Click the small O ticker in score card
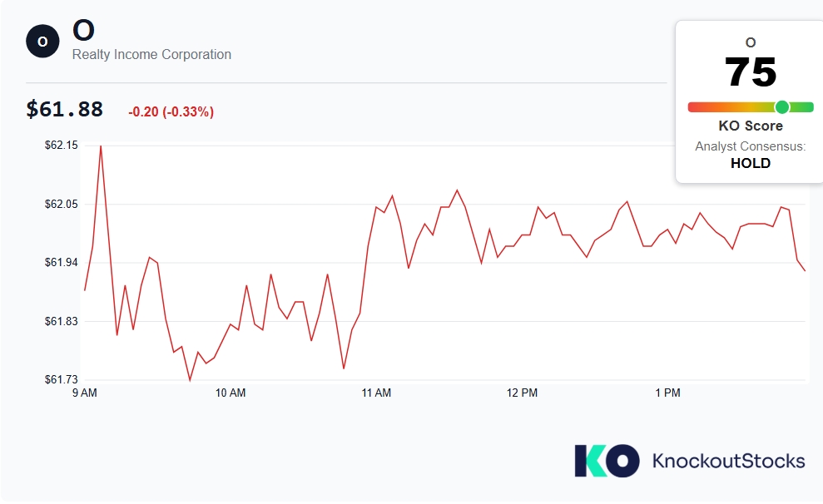Image resolution: width=823 pixels, height=504 pixels. point(751,42)
